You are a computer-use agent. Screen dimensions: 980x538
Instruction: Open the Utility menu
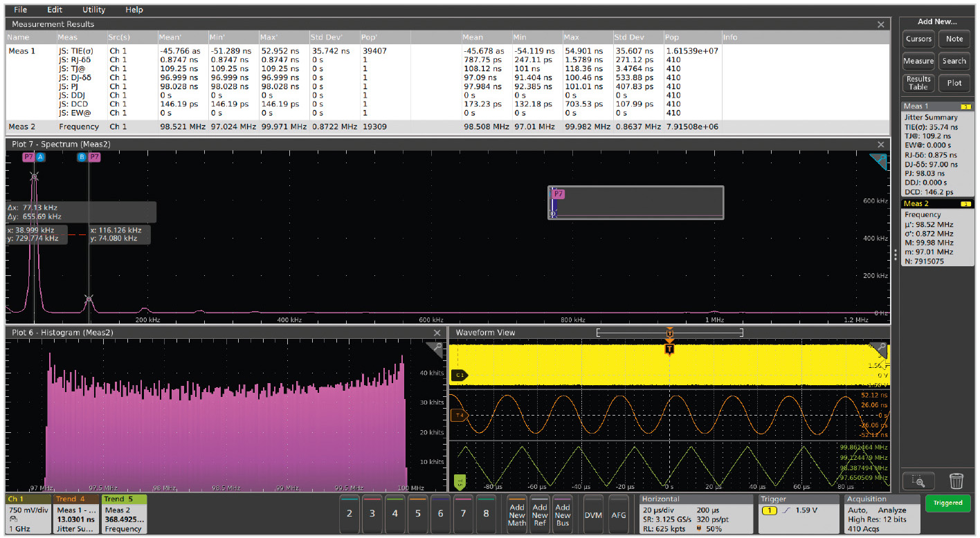coord(93,10)
